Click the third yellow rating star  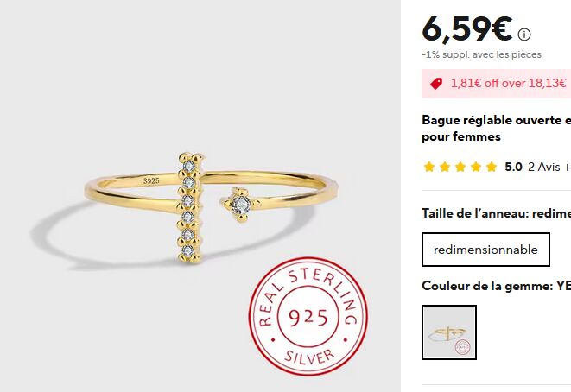coord(460,167)
